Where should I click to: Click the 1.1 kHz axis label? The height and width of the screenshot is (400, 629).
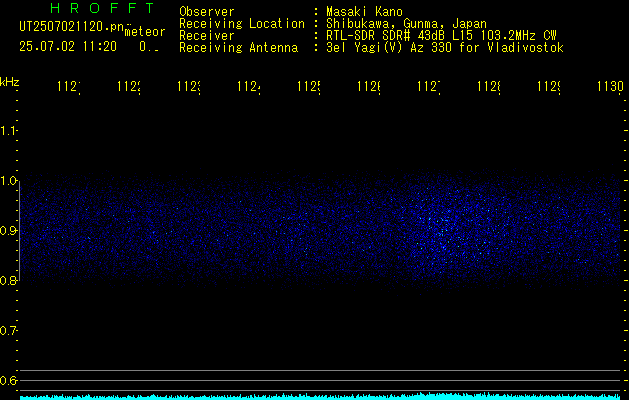click(8, 131)
